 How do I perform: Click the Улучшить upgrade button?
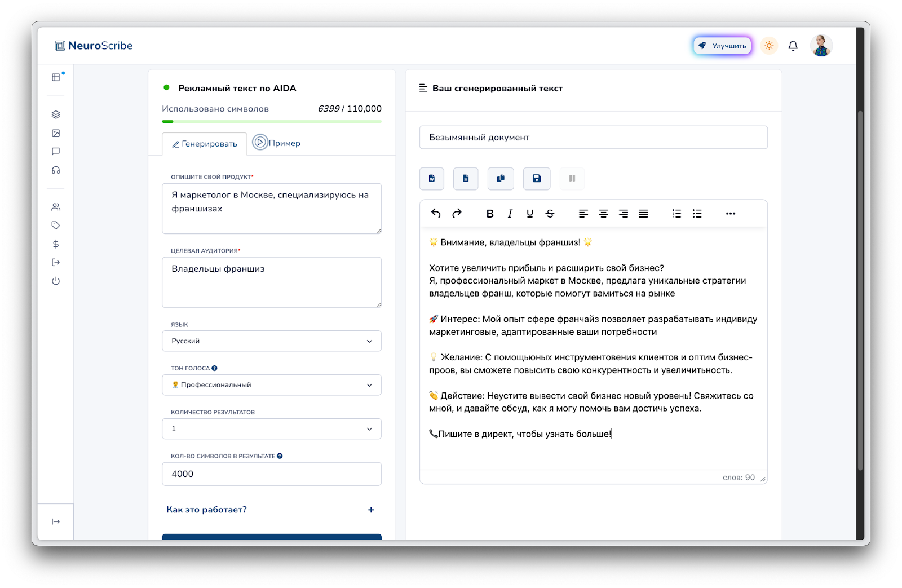(x=722, y=46)
